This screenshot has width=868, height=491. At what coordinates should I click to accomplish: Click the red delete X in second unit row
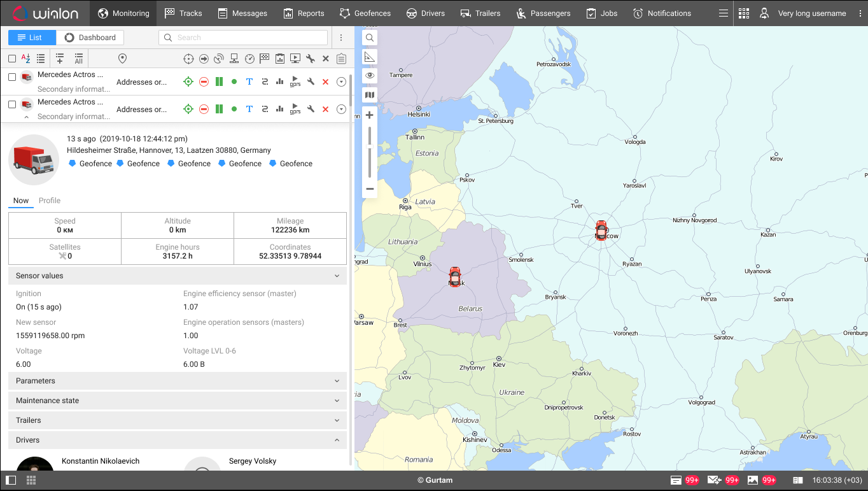click(325, 110)
